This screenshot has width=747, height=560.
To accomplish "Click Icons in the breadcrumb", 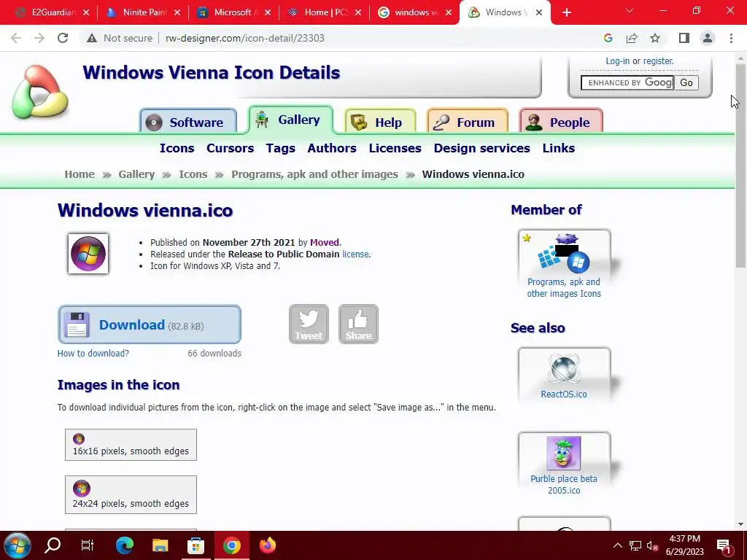I will [x=193, y=174].
